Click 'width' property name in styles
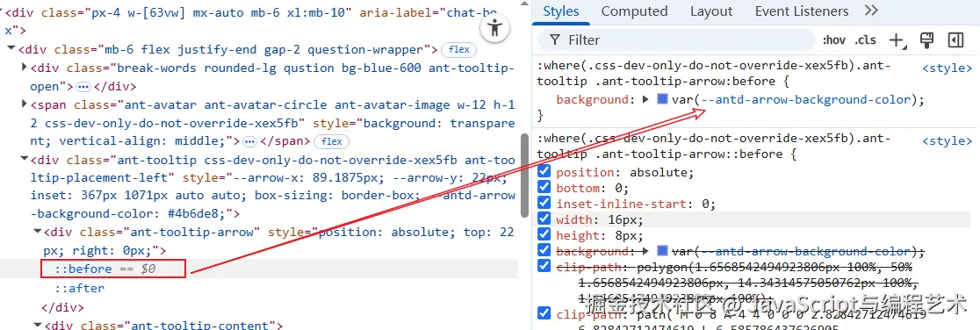Screen dimensions: 980x330 [x=573, y=219]
